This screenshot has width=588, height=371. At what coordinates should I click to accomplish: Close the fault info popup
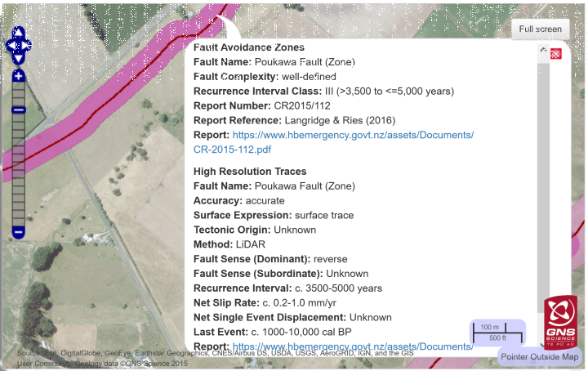[x=556, y=53]
